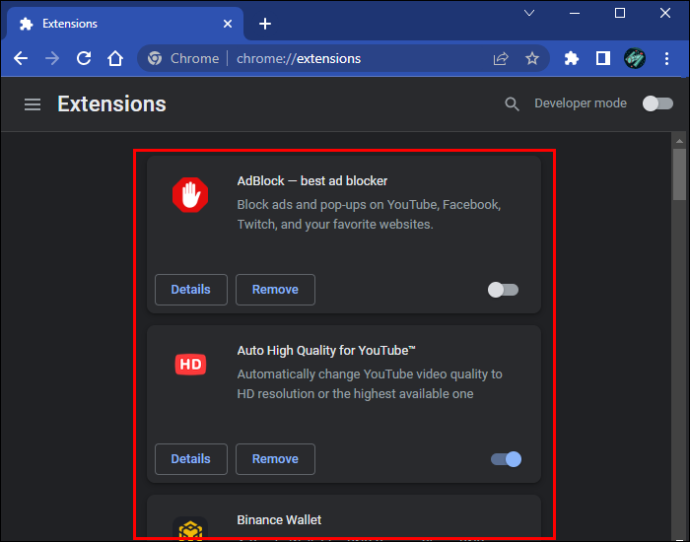Click the scrollbar up arrow

click(x=679, y=141)
